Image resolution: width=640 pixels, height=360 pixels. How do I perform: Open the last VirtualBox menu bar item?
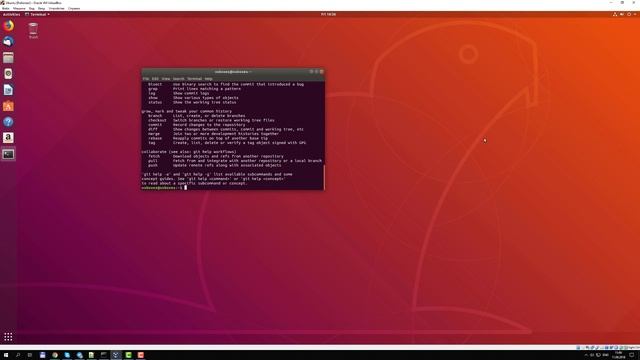point(74,8)
